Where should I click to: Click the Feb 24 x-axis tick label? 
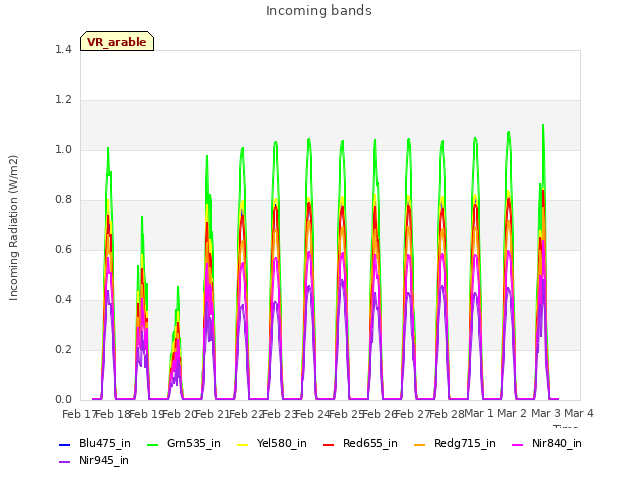tap(313, 414)
